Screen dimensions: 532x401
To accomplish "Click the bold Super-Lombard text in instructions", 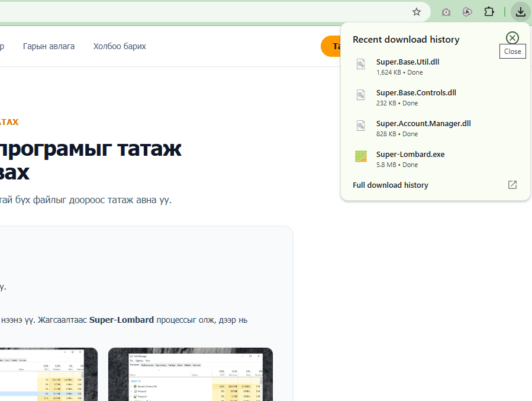I will pos(121,320).
